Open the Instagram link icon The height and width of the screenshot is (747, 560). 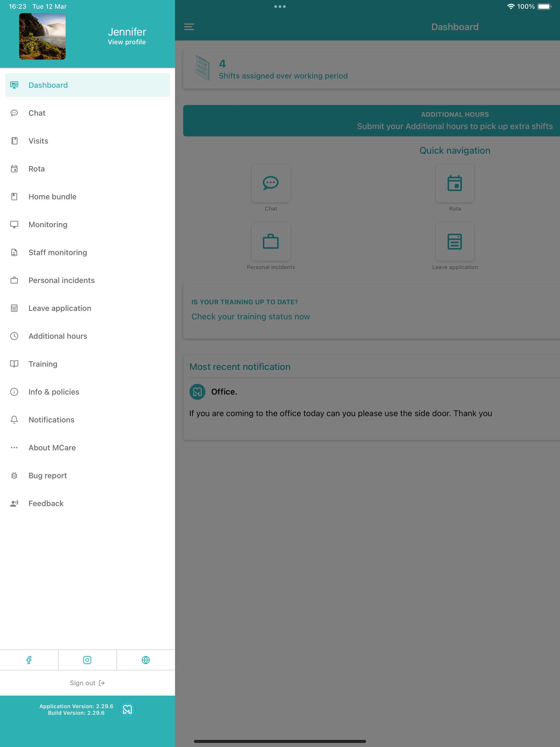point(87,660)
